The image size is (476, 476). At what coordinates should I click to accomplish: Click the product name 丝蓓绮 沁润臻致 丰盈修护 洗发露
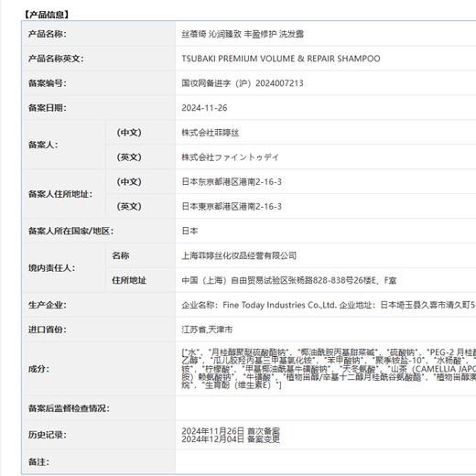[x=243, y=34]
